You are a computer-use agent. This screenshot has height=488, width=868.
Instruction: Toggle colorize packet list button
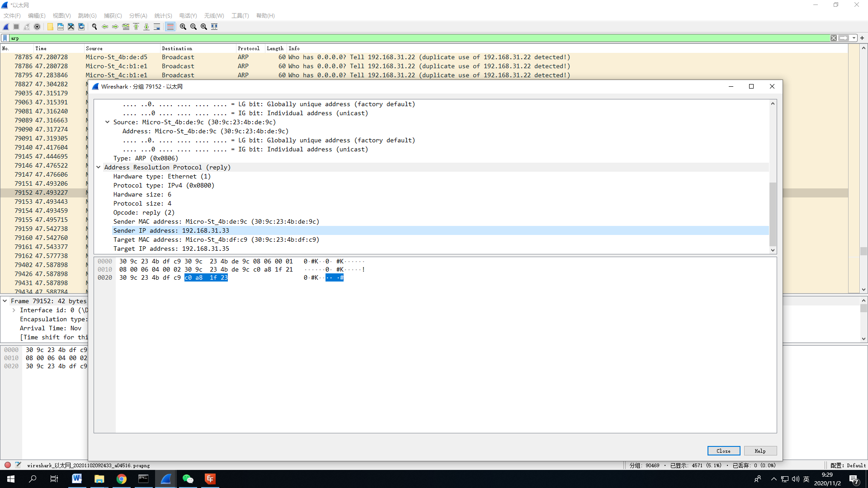click(x=170, y=27)
